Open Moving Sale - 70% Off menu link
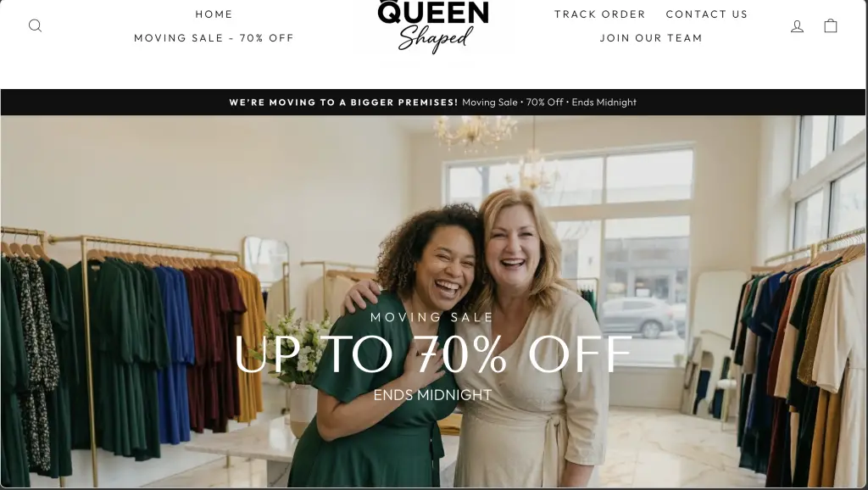 click(x=214, y=38)
